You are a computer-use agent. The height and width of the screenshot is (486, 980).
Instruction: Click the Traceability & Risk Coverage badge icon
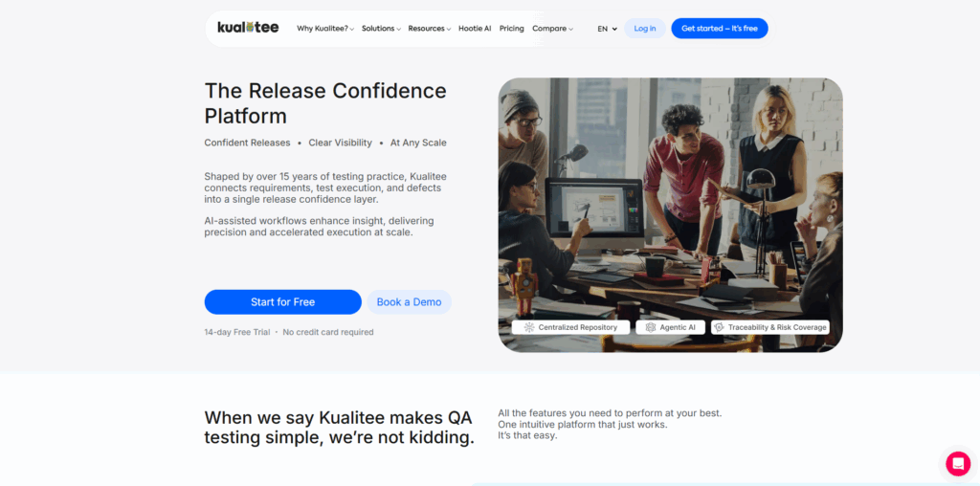click(x=719, y=327)
